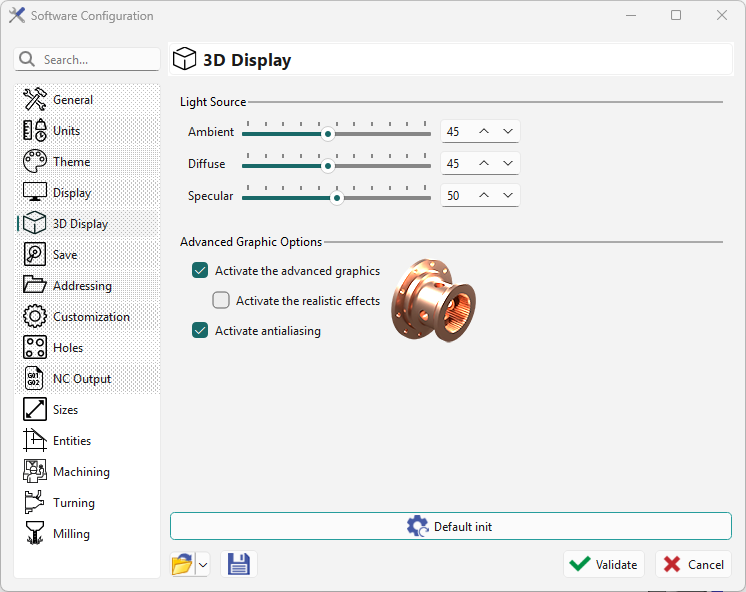This screenshot has width=746, height=592.
Task: Select the Units ruler icon
Action: 35,131
